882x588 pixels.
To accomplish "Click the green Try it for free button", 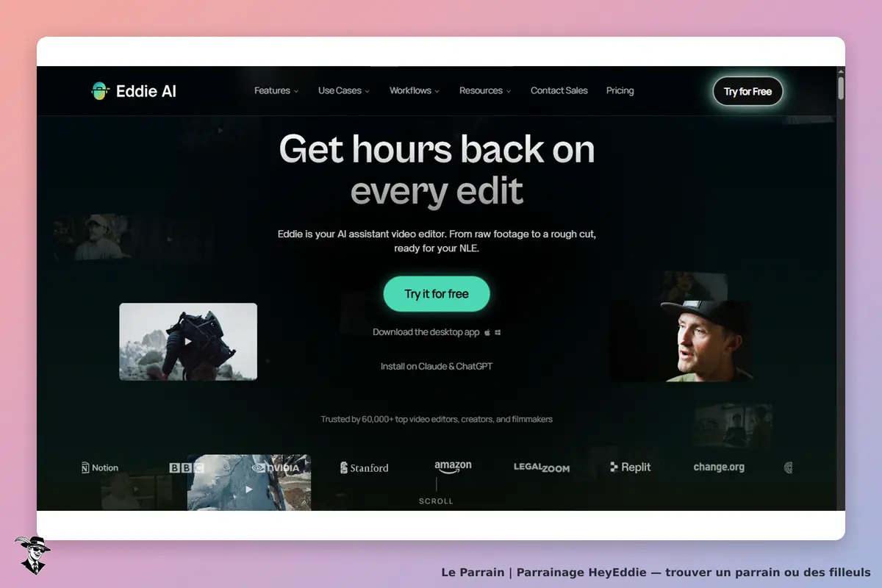I will [437, 294].
